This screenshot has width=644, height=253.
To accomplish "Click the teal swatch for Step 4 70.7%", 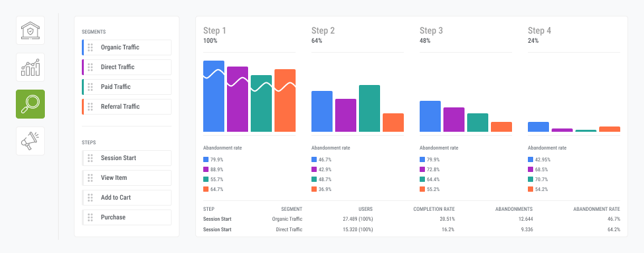I will (531, 179).
